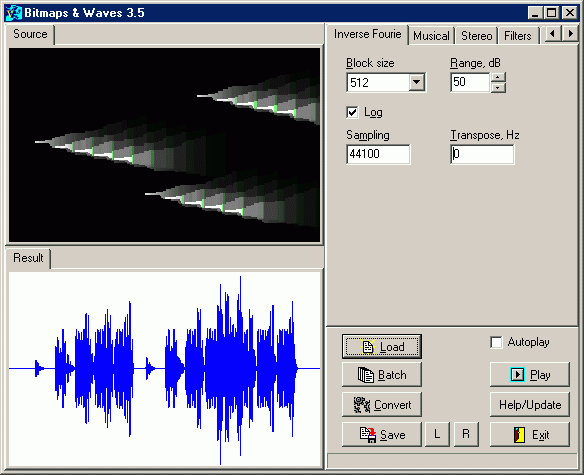Click the Convert button
584x475 pixels.
382,405
